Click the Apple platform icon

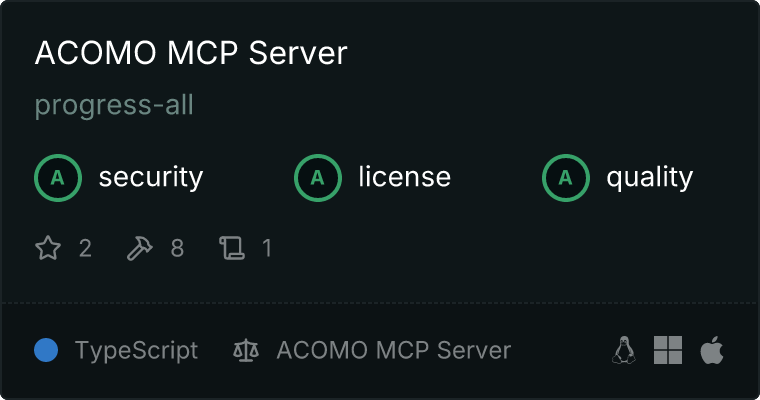point(712,350)
